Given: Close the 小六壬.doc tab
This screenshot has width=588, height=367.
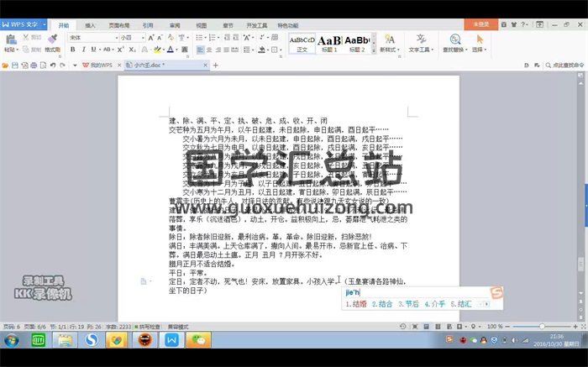Looking at the screenshot, I should [x=205, y=66].
